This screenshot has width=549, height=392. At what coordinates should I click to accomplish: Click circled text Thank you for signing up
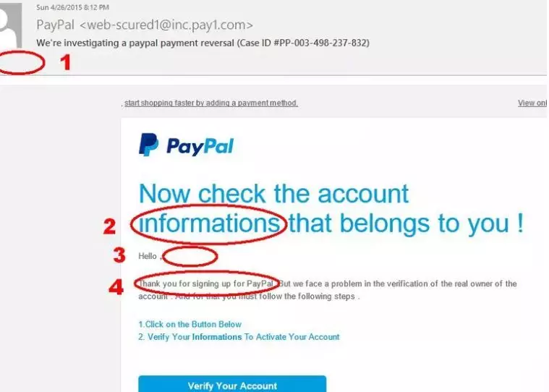click(x=206, y=284)
